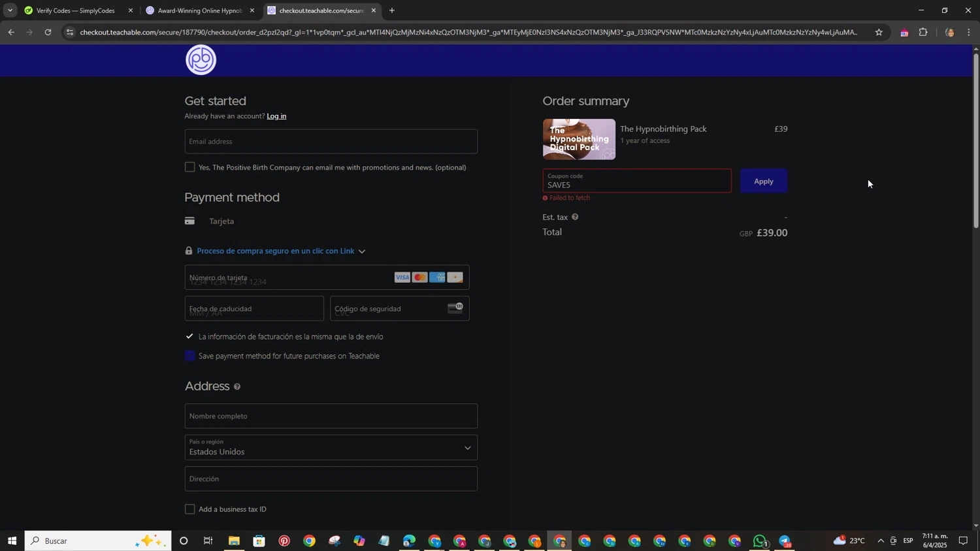The height and width of the screenshot is (551, 980).
Task: Open the browser Extensions puzzle icon
Action: click(923, 32)
